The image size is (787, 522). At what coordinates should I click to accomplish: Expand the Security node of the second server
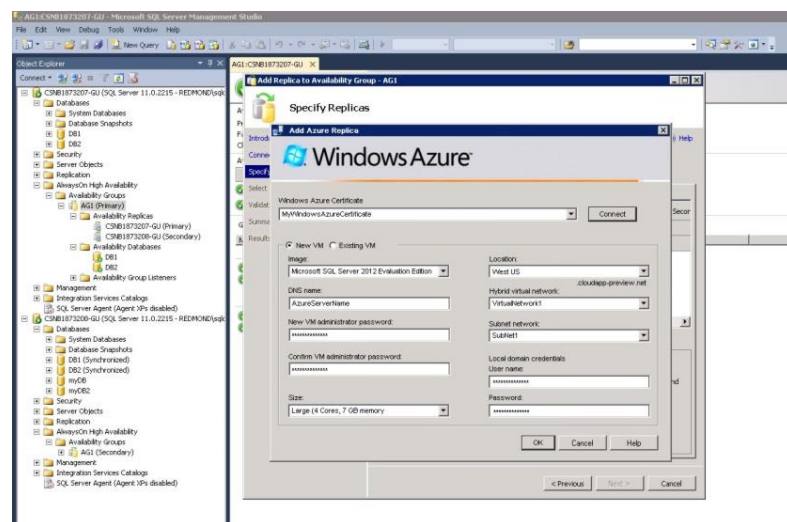pyautogui.click(x=37, y=401)
